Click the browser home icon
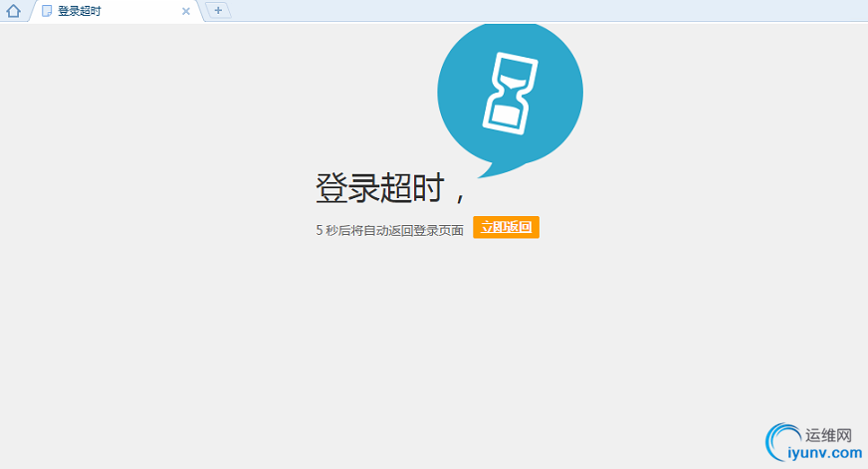This screenshot has width=868, height=469. pyautogui.click(x=13, y=11)
